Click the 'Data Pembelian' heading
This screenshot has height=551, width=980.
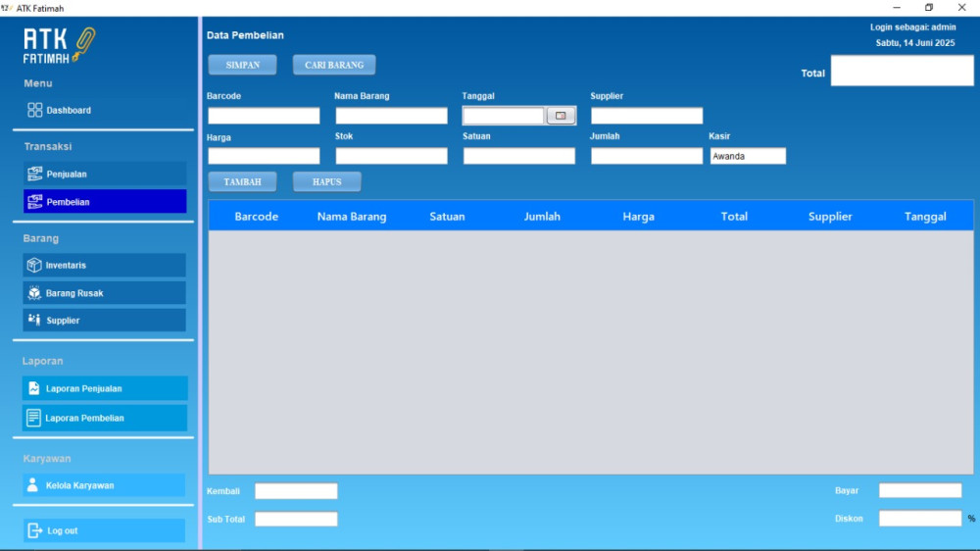pos(245,35)
